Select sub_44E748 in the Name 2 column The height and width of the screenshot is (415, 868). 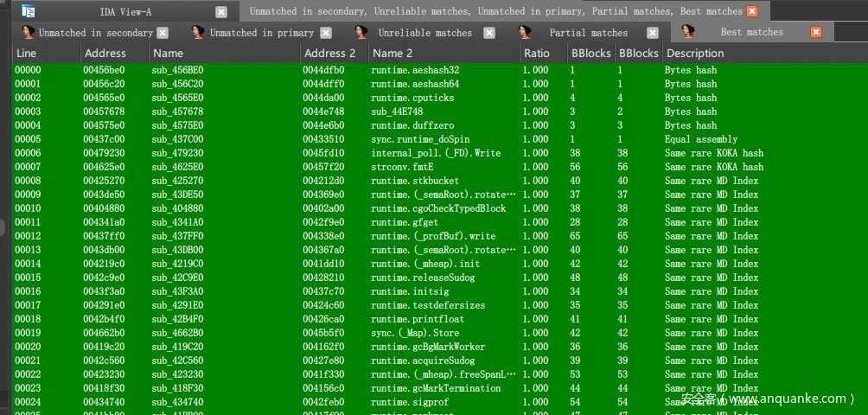click(397, 112)
